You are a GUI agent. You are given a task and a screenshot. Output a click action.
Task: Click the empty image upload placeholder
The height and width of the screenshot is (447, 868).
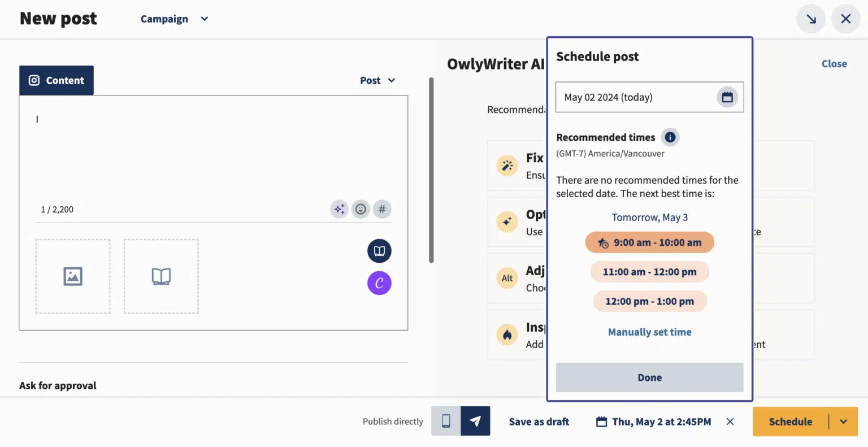tap(72, 276)
